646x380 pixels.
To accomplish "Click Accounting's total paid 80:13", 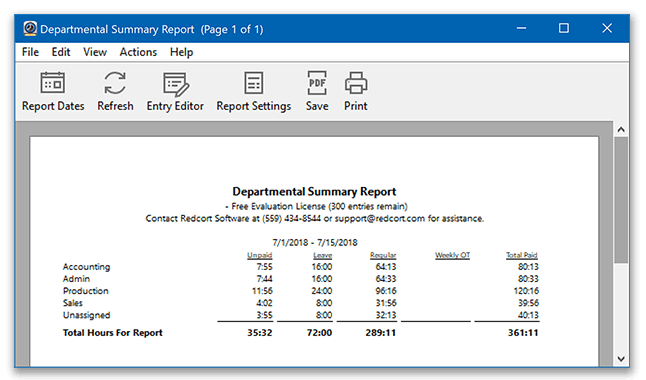I will click(528, 267).
